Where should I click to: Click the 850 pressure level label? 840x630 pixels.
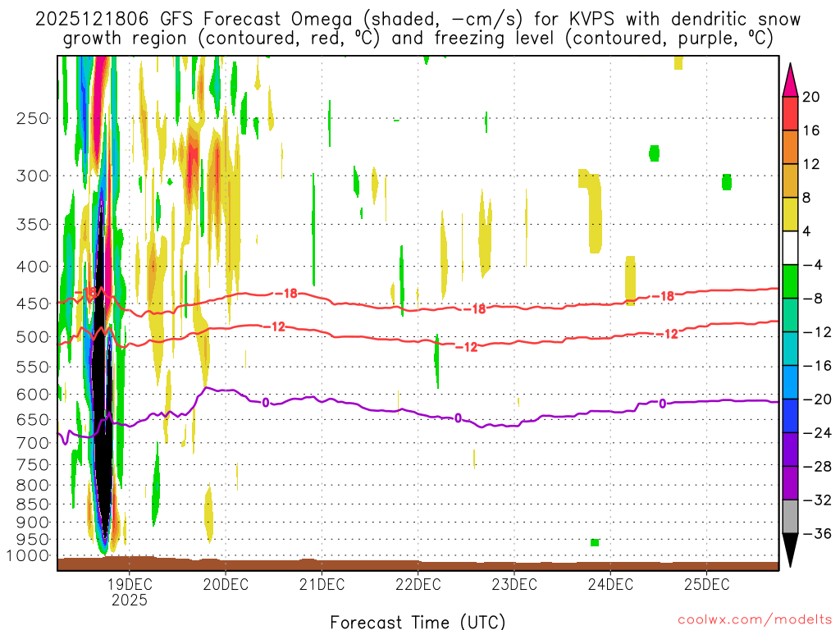tap(33, 504)
